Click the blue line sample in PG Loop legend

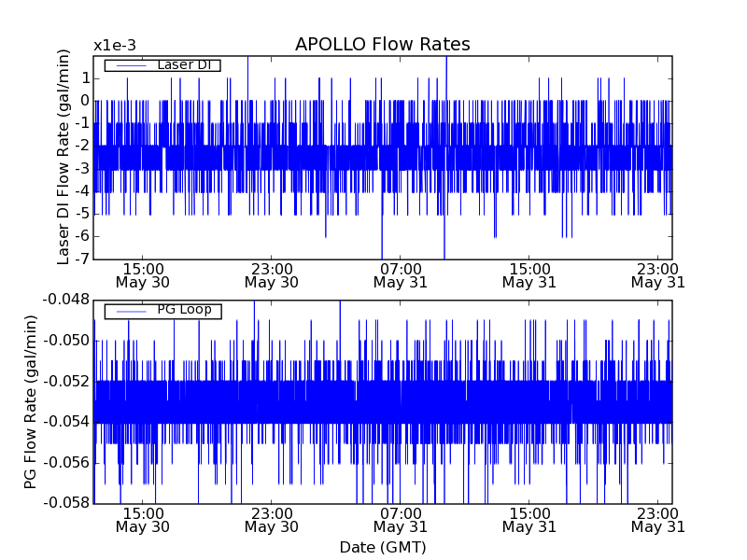[x=132, y=311]
